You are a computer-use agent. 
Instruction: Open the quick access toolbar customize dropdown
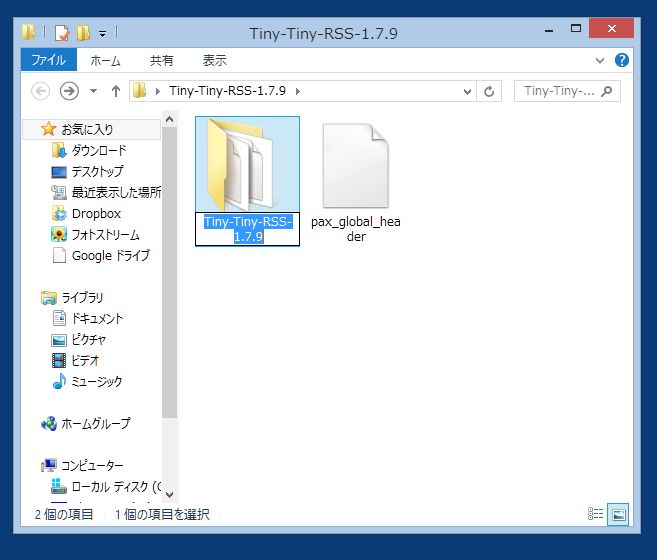tap(103, 34)
